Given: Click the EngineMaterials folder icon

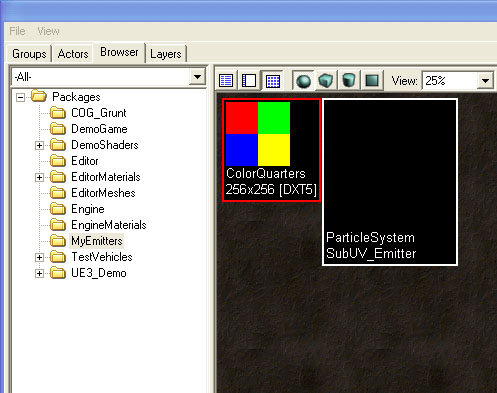Looking at the screenshot, I should click(x=58, y=225).
